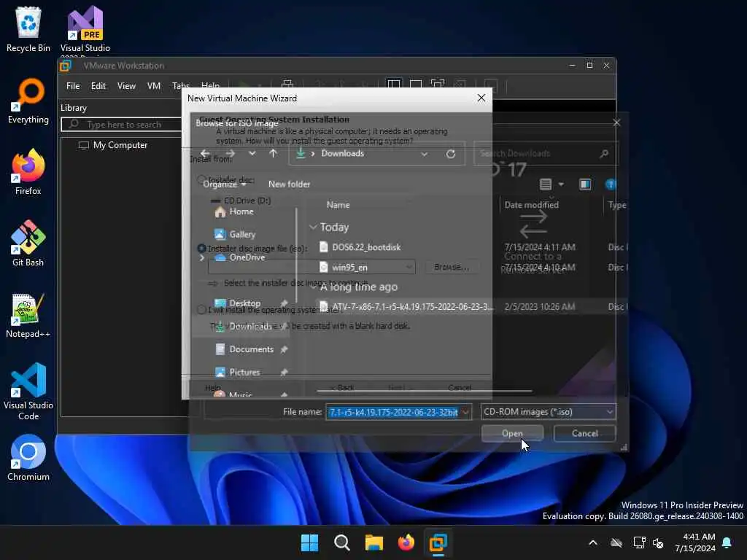Expand the address bar history dropdown
Viewport: 747px width, 560px height.
tap(424, 154)
